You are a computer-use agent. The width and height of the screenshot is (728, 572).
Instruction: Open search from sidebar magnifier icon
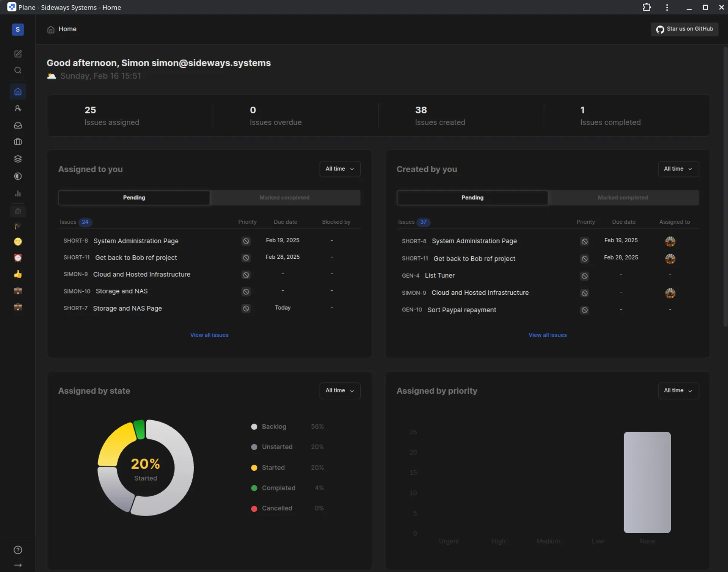coord(18,71)
